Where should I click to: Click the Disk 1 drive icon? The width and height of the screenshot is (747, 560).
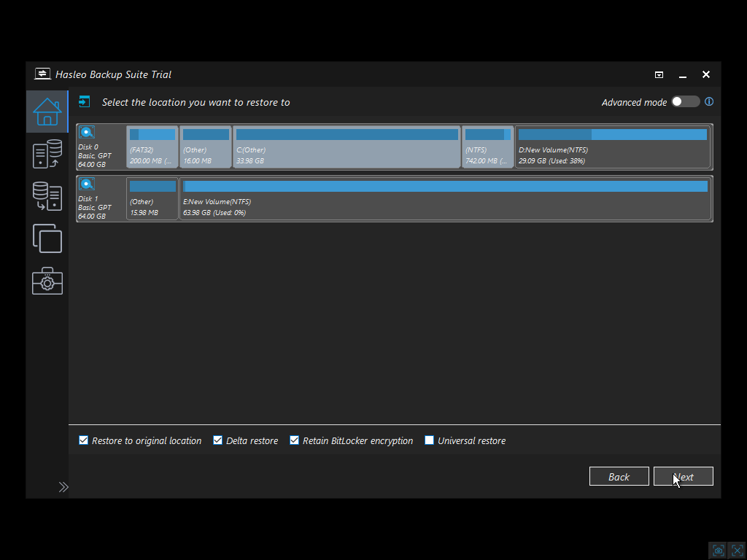click(87, 184)
